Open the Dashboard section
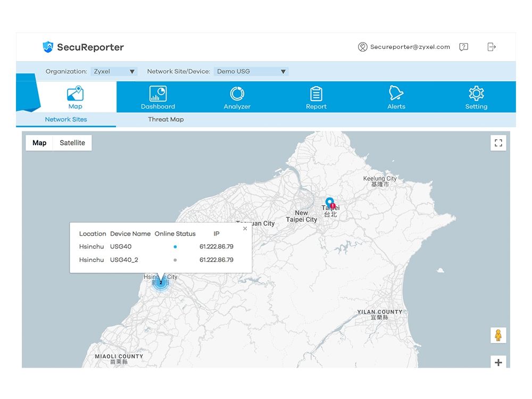The height and width of the screenshot is (399, 532). [x=158, y=97]
